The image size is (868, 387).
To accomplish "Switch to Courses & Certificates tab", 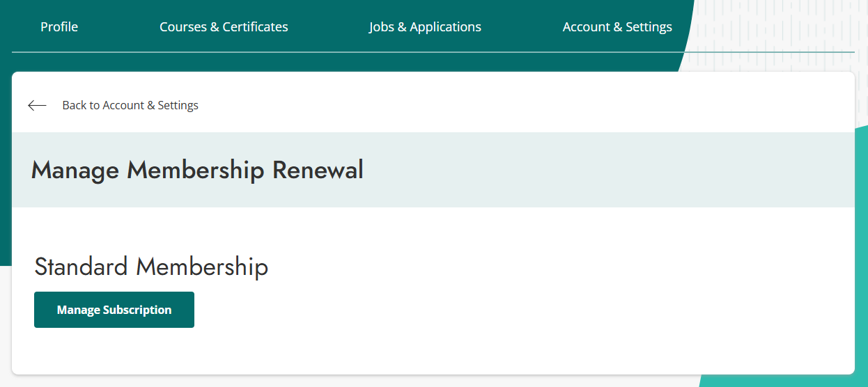I will coord(224,27).
